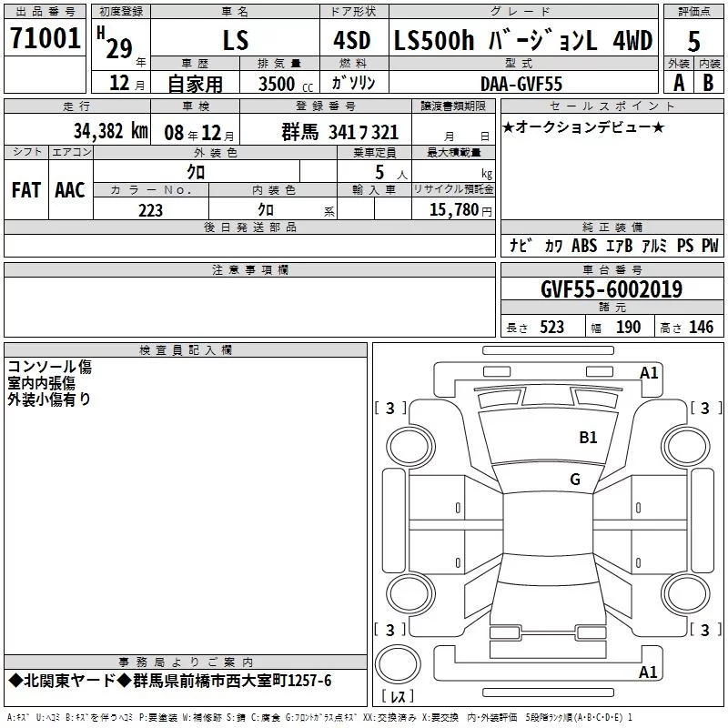Image resolution: width=728 pixels, height=728 pixels.
Task: Click the エアB equipment entry
Action: coord(620,246)
